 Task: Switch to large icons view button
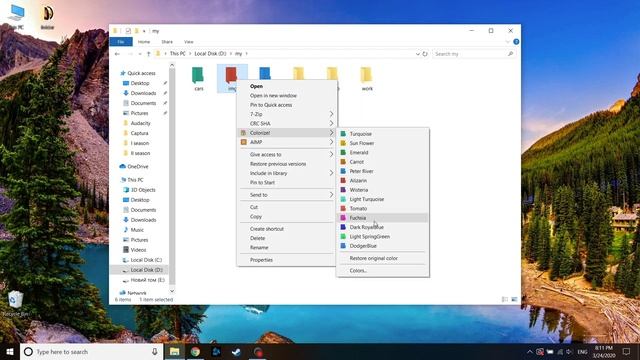(x=514, y=300)
